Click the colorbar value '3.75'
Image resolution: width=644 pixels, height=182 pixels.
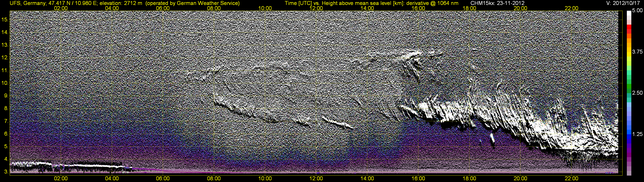pyautogui.click(x=637, y=52)
